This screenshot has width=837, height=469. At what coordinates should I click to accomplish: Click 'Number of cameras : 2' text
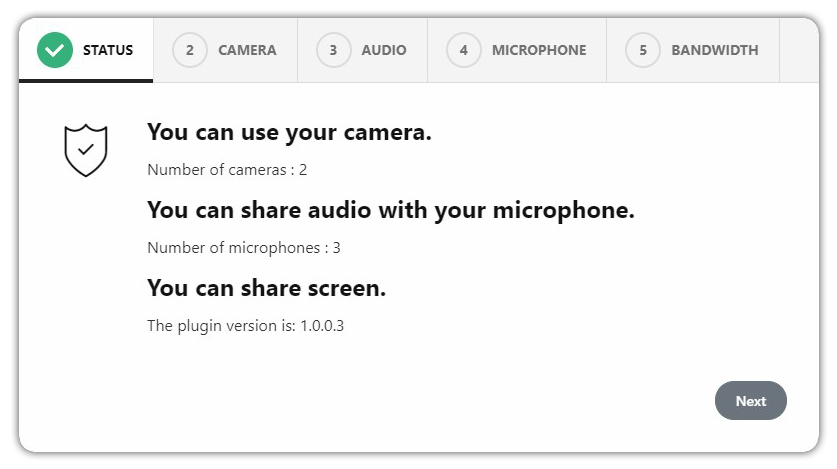(227, 170)
